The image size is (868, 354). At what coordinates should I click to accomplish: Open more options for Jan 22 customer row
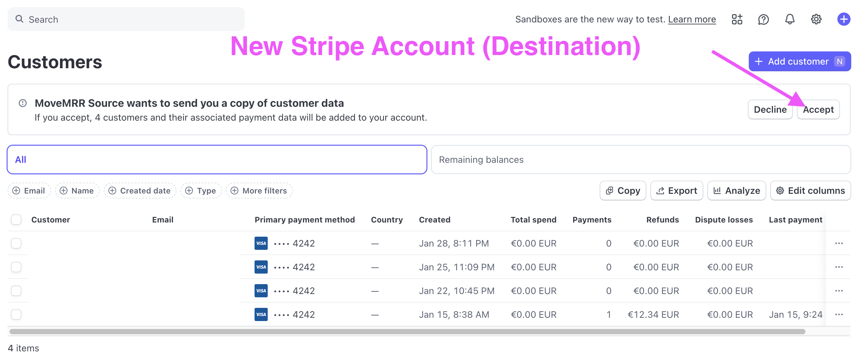point(839,290)
